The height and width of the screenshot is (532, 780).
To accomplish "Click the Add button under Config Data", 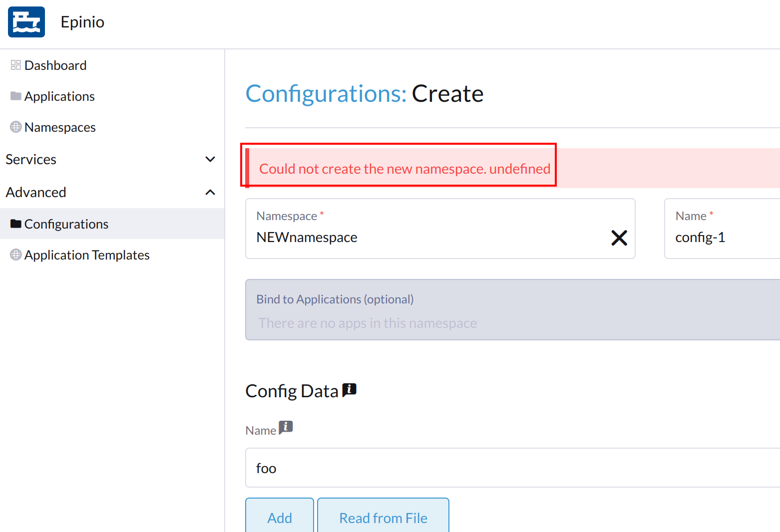I will coord(279,518).
